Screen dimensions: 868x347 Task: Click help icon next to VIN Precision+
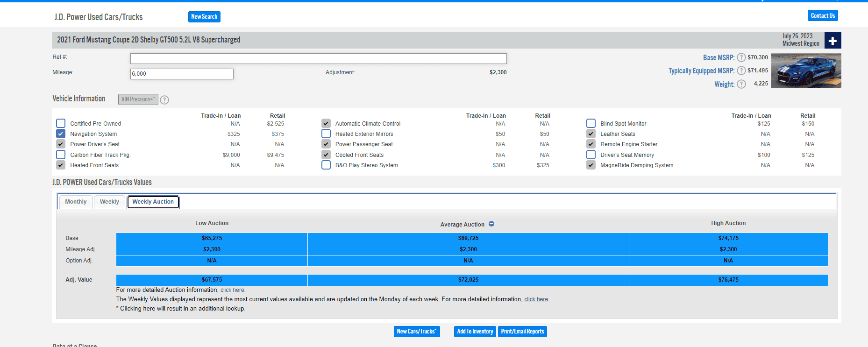click(164, 99)
